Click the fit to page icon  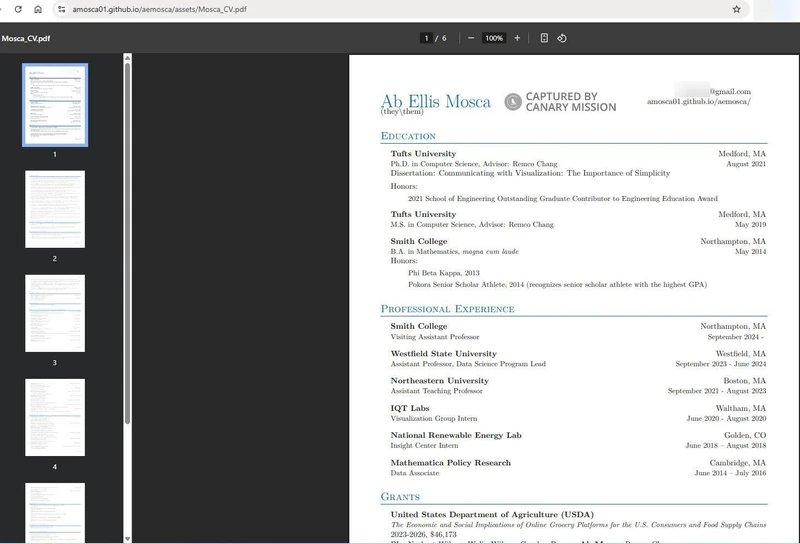[x=544, y=38]
